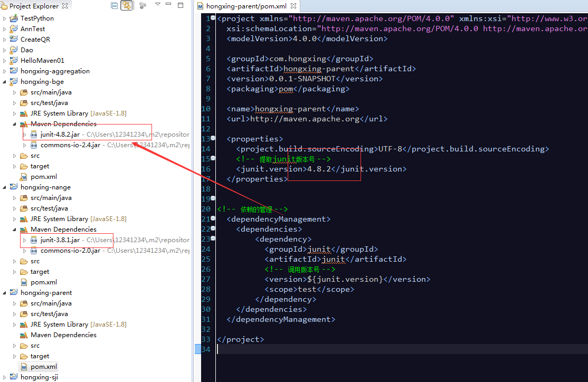This screenshot has width=588, height=382.
Task: Close the hongxing-parent/pom.xml editor tab
Action: (293, 6)
